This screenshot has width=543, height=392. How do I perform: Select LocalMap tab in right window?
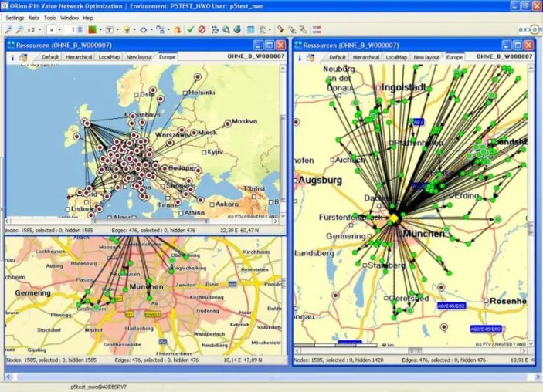396,57
